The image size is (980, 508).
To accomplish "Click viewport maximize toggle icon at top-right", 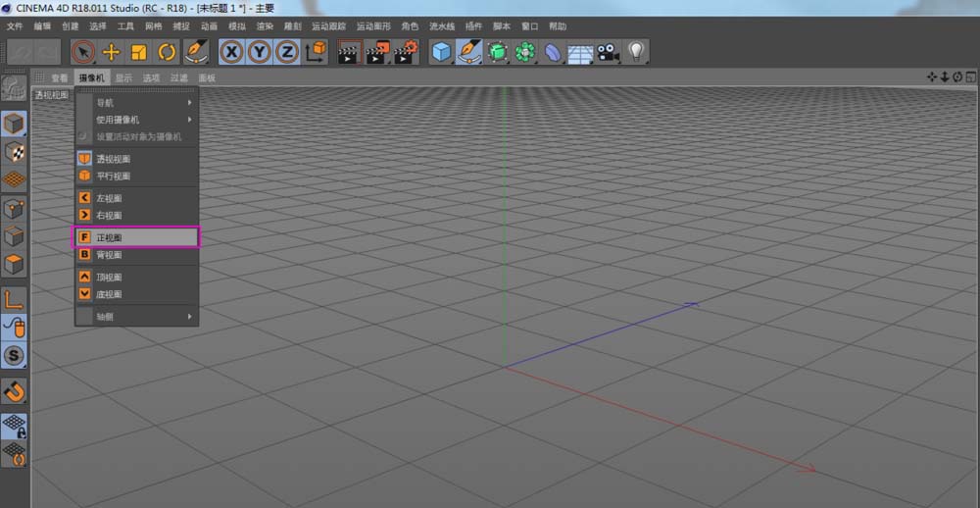I will pyautogui.click(x=970, y=76).
